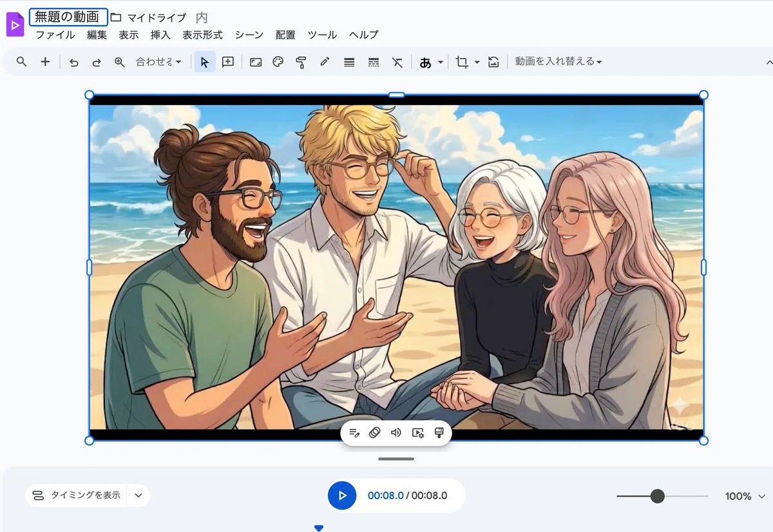The width and height of the screenshot is (773, 532).
Task: Expand the 合わせる zoom fit dropdown
Action: 158,62
